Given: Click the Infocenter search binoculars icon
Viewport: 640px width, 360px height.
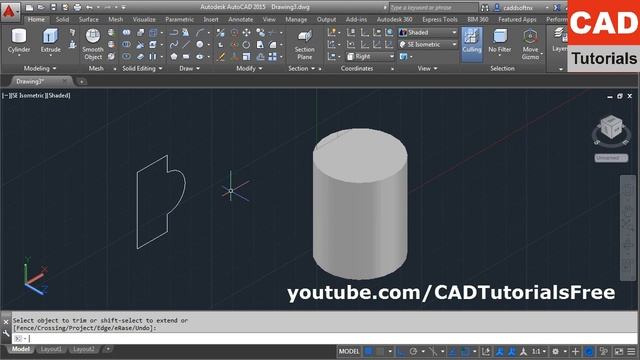Looking at the screenshot, I should [484, 8].
